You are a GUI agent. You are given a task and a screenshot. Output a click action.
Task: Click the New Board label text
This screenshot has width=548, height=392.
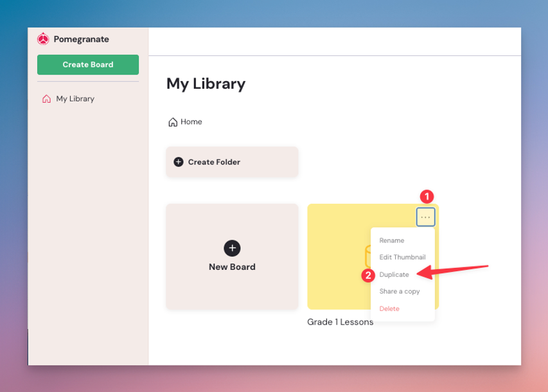(x=232, y=267)
